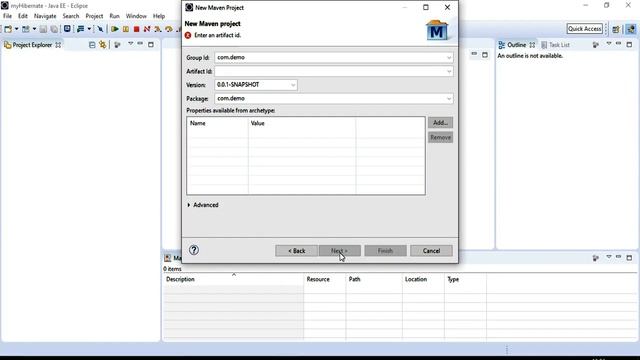Select the Java EE perspective icon
640x360 pixels.
click(631, 29)
